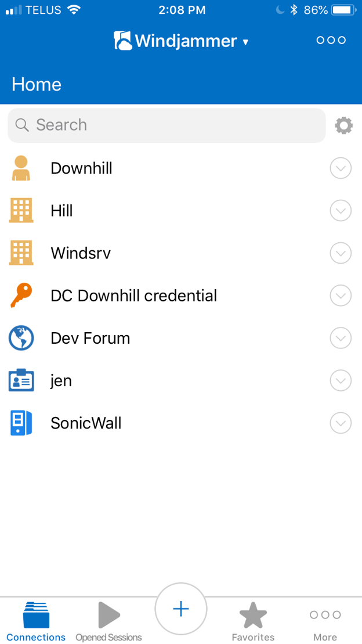Tap the jen ID card icon
Image resolution: width=362 pixels, height=644 pixels.
(21, 380)
